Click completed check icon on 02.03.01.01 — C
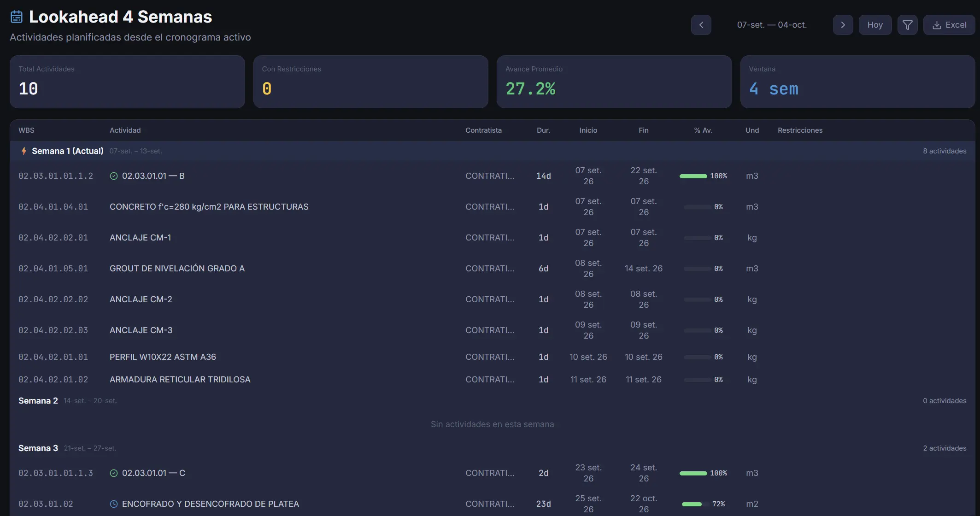This screenshot has width=980, height=516. point(114,473)
